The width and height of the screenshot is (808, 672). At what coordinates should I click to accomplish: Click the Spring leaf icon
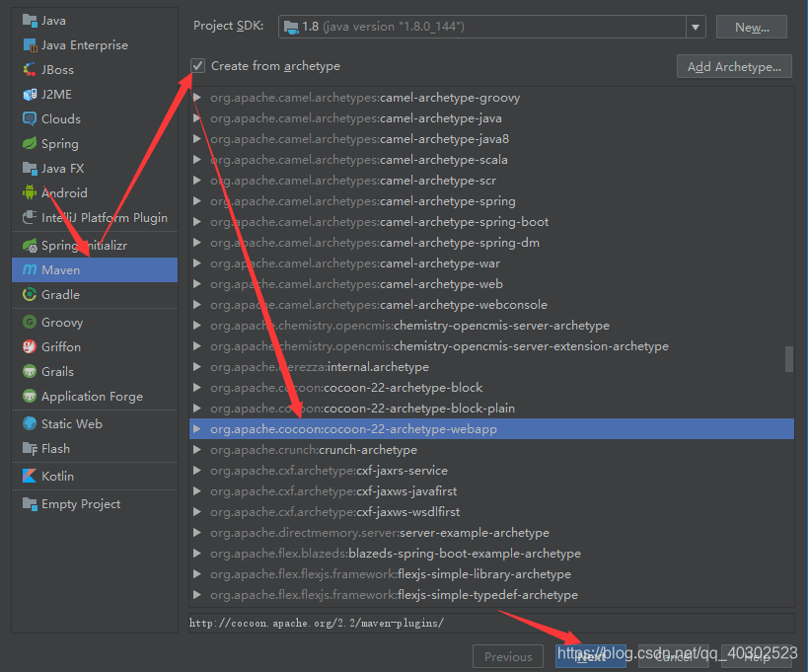30,143
